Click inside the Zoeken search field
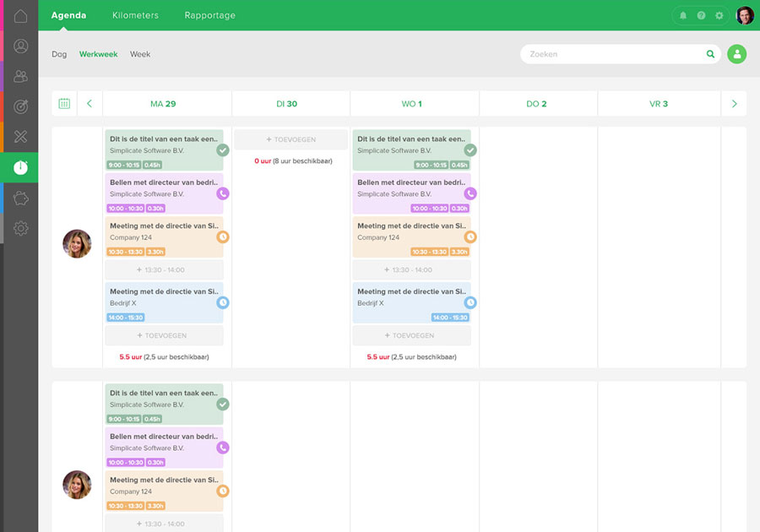The height and width of the screenshot is (532, 760). [x=616, y=53]
